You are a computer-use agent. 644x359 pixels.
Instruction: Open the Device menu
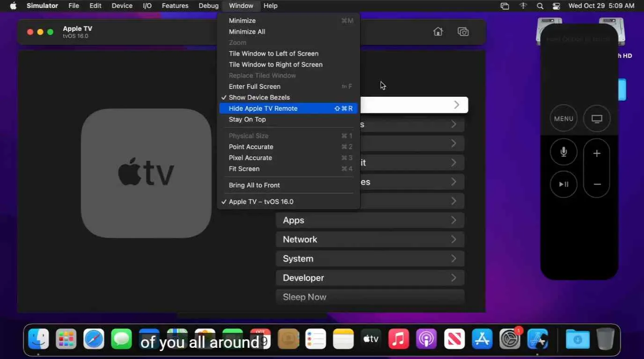tap(122, 6)
